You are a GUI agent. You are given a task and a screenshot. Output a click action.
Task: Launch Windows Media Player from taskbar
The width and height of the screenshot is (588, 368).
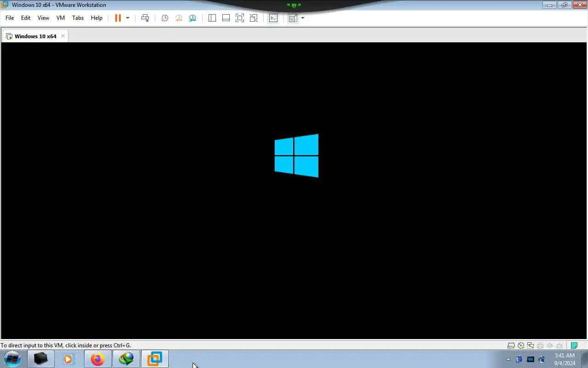click(69, 359)
